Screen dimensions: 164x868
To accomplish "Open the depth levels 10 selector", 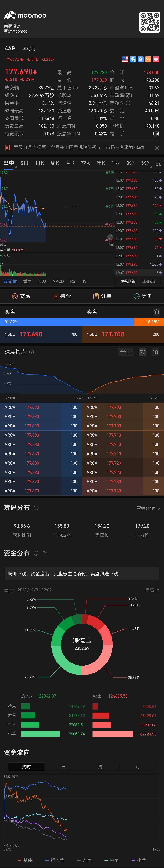I will [x=156, y=352].
